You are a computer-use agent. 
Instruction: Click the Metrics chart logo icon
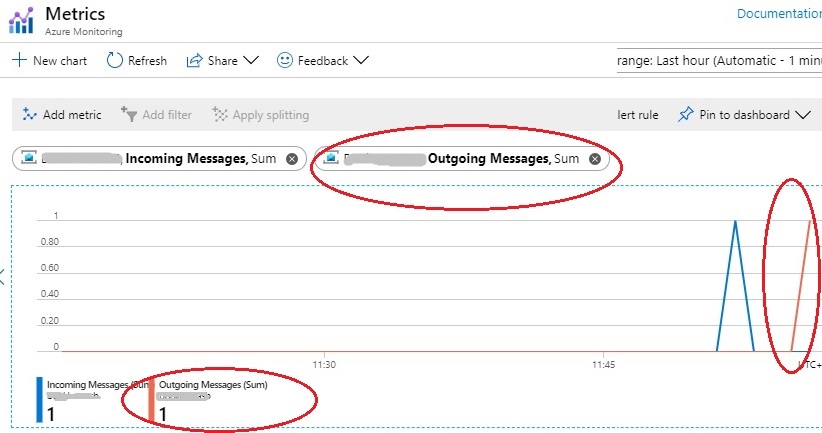[21, 20]
